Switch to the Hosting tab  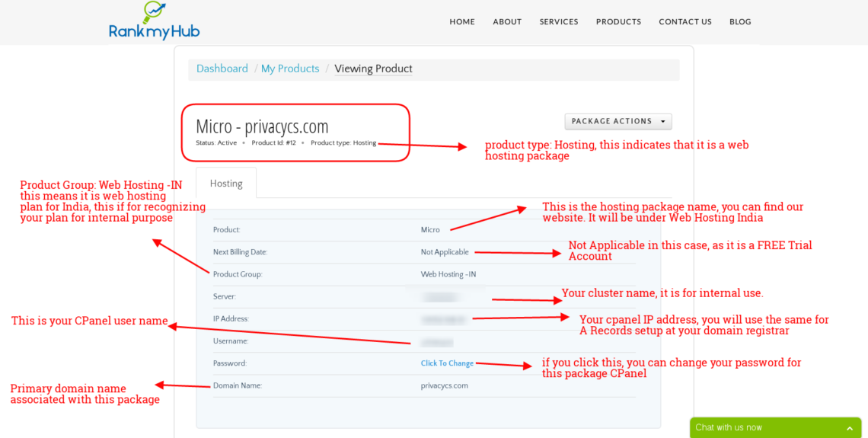point(226,184)
